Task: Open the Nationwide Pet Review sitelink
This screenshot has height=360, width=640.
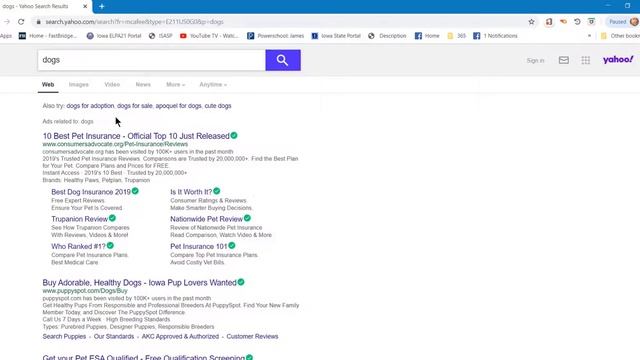Action: [207, 219]
